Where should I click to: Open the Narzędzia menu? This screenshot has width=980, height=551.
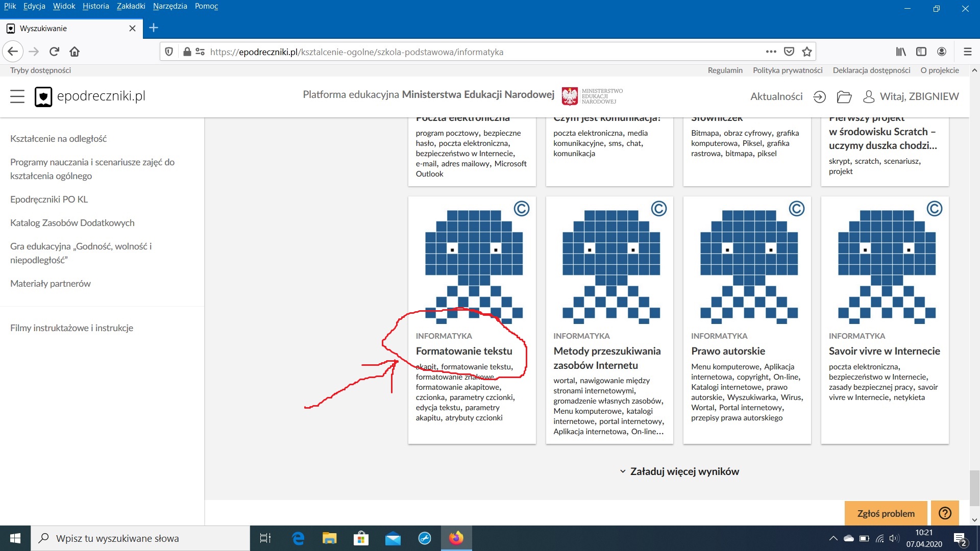[x=170, y=6]
